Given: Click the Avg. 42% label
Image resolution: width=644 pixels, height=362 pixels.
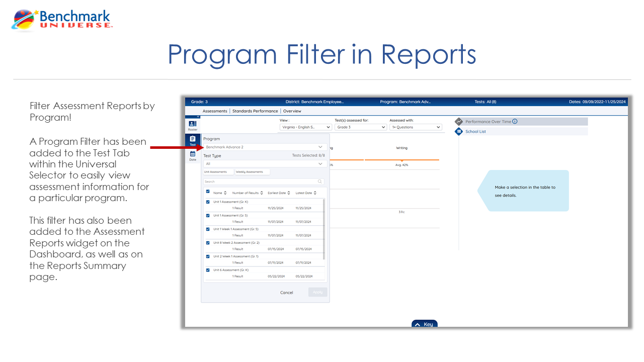Looking at the screenshot, I should click(401, 165).
